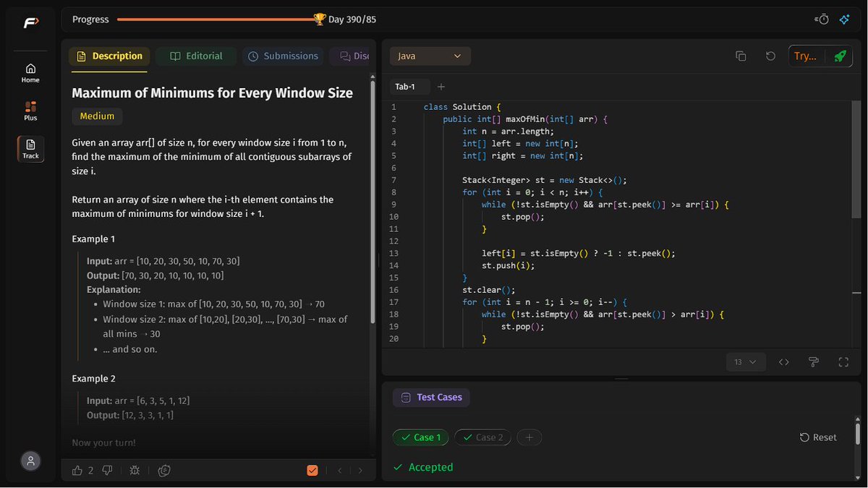Click the Try button
Image resolution: width=868 pixels, height=488 pixels.
pyautogui.click(x=805, y=56)
